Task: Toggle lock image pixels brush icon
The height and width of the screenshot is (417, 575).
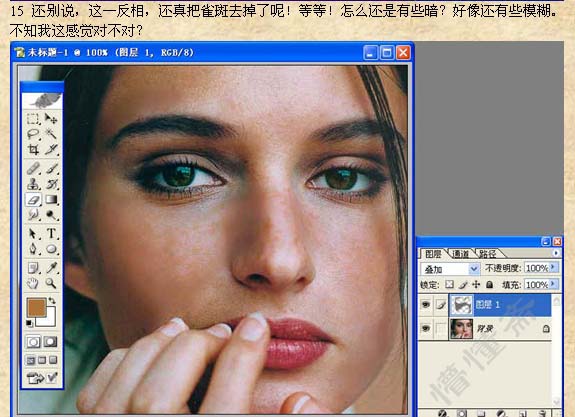Action: pyautogui.click(x=463, y=284)
